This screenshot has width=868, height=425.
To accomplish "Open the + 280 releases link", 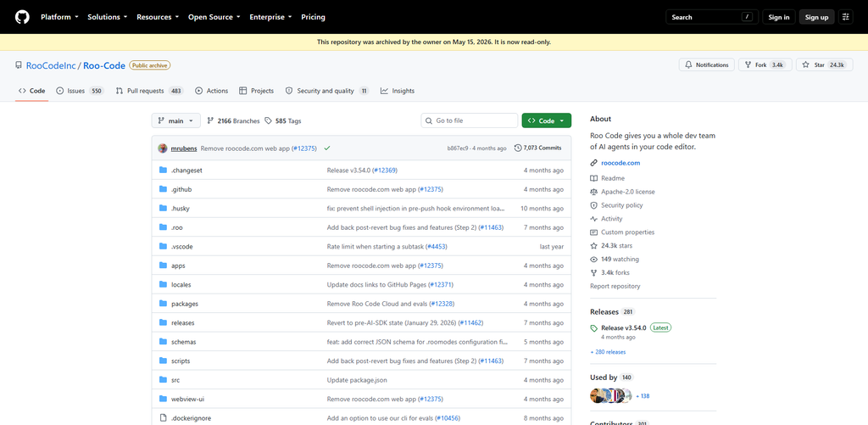I will 608,352.
